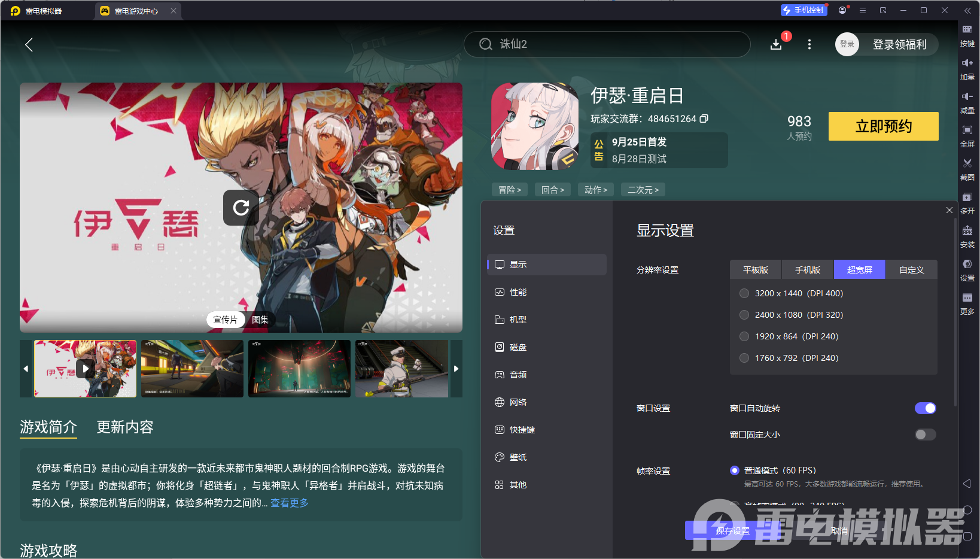Open the 按键 keyboard mapping tool

967,35
